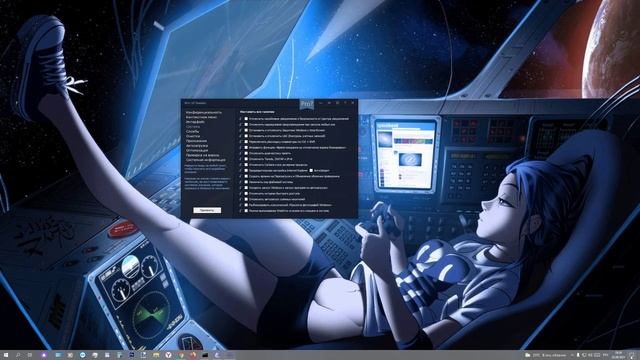
Task: Enable the Просмотр фотографий Windows checkbox
Action: (x=246, y=205)
